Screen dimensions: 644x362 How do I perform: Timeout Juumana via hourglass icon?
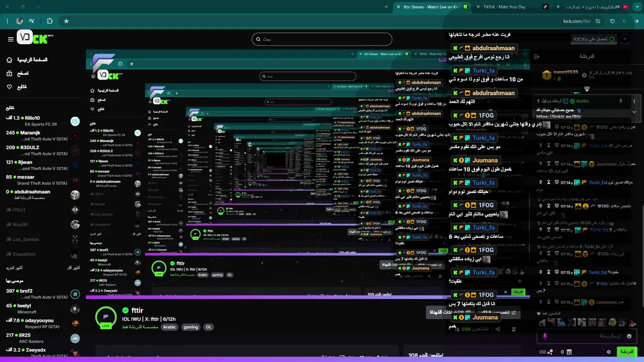click(548, 302)
